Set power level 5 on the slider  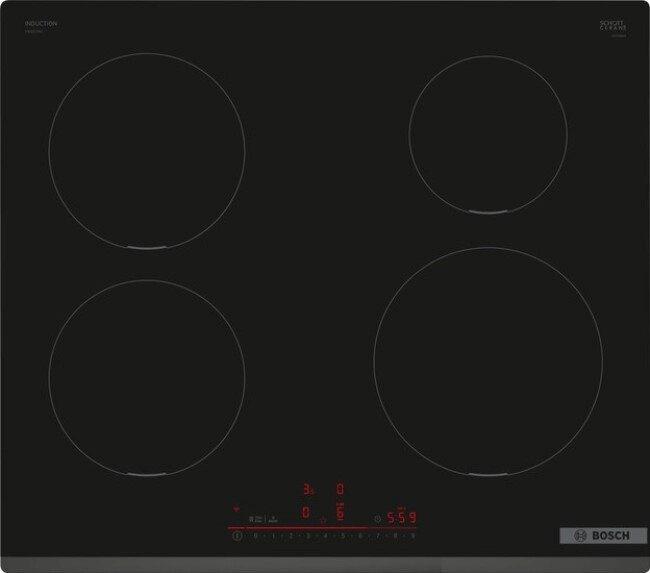click(341, 537)
